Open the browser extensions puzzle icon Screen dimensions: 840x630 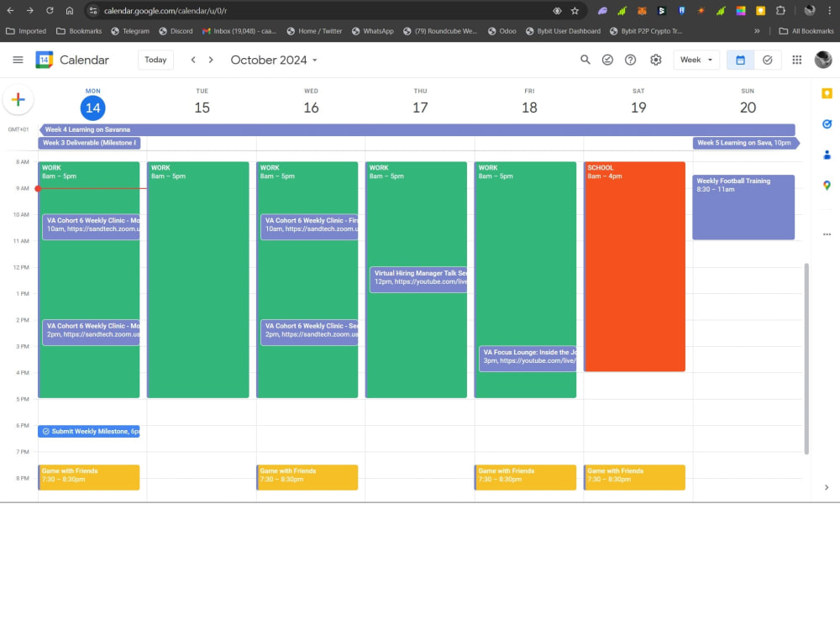(780, 11)
